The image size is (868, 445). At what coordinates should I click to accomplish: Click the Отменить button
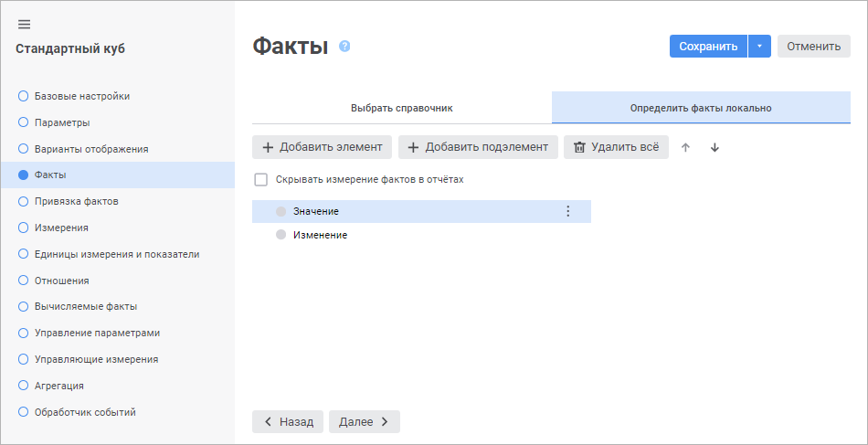click(813, 47)
